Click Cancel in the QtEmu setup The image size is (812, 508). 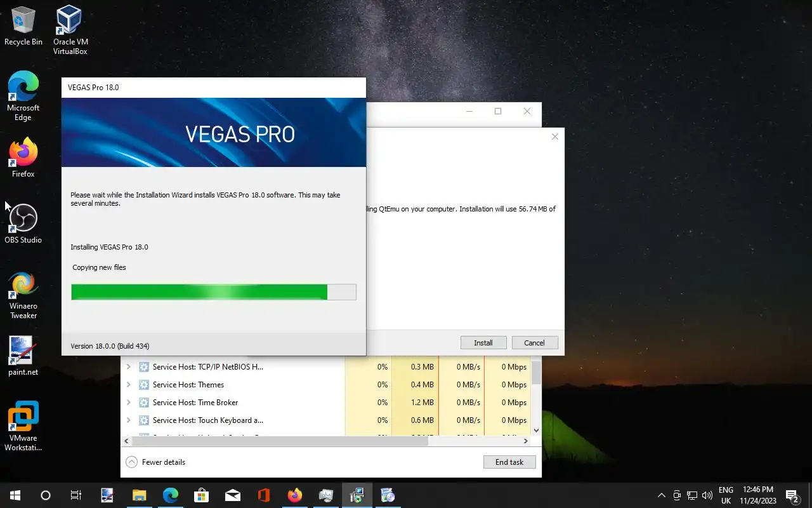click(534, 343)
